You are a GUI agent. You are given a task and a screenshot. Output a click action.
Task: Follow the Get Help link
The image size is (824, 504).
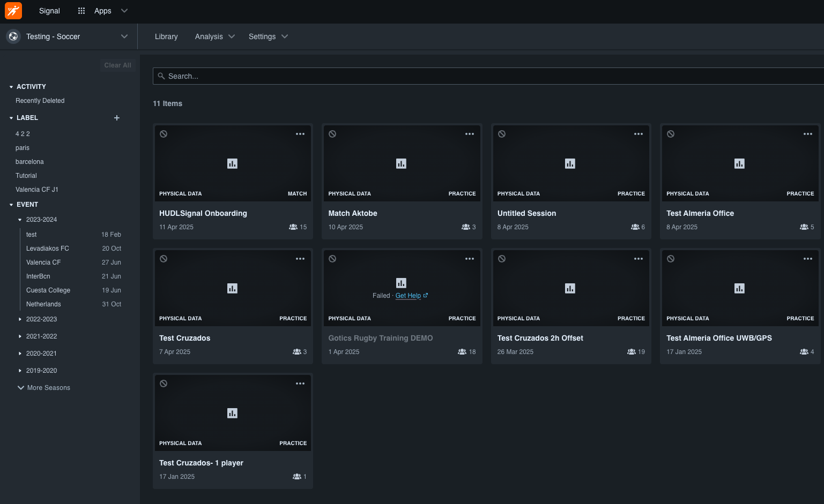(x=412, y=296)
